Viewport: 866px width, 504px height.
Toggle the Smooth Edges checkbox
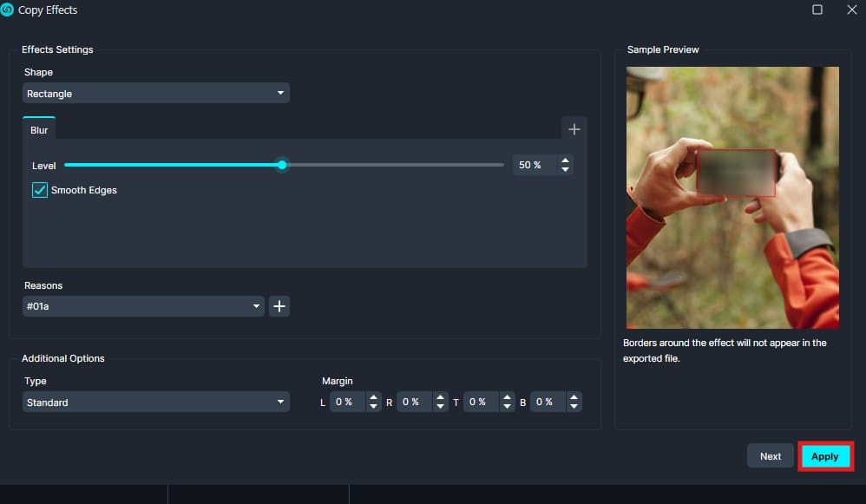tap(39, 189)
